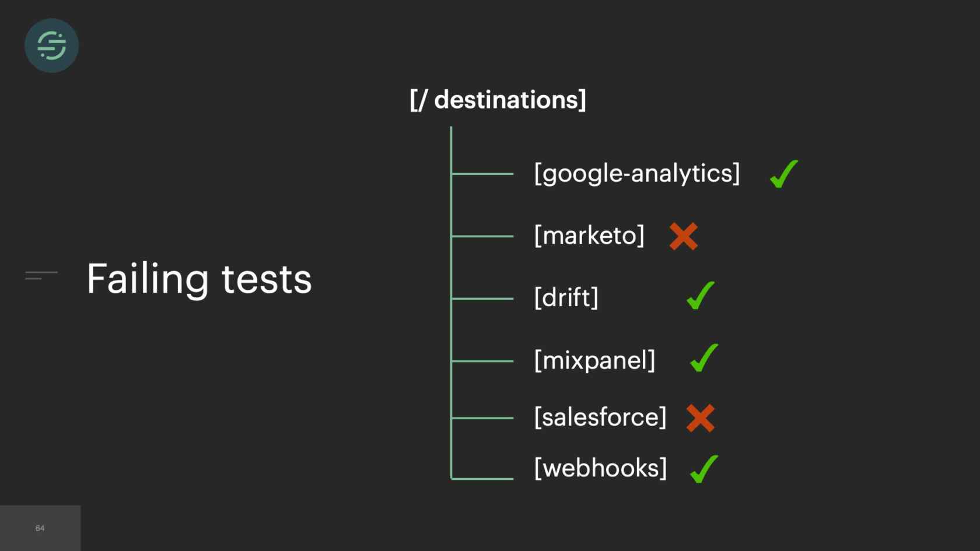Click the branch line leading to [salesforce]

click(482, 418)
